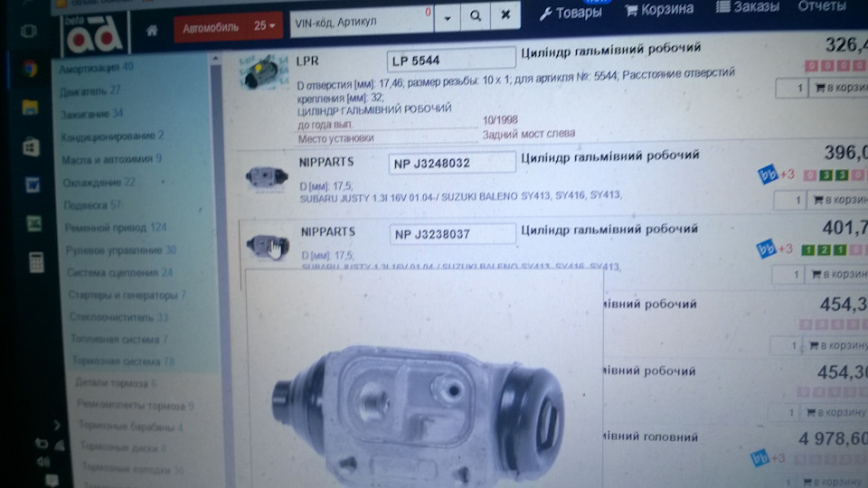Screen dimensions: 868x488
Task: Open the search history dropdown arrow
Action: [x=448, y=18]
